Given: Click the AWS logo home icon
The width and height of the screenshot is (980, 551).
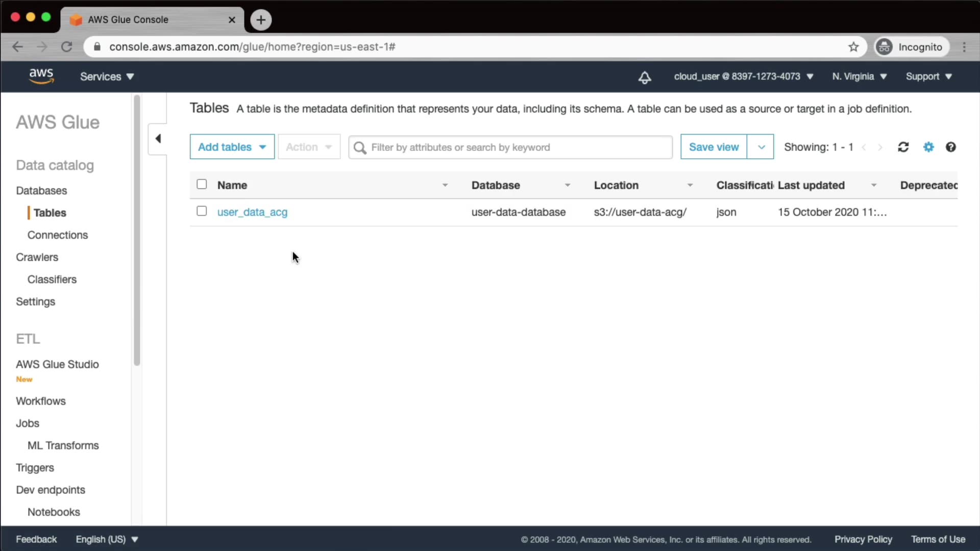Looking at the screenshot, I should tap(41, 76).
